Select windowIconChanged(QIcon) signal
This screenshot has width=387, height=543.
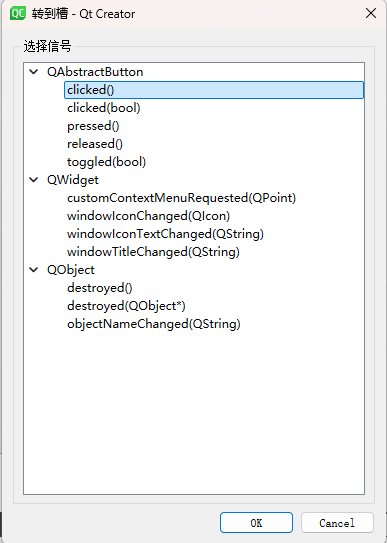tap(148, 216)
